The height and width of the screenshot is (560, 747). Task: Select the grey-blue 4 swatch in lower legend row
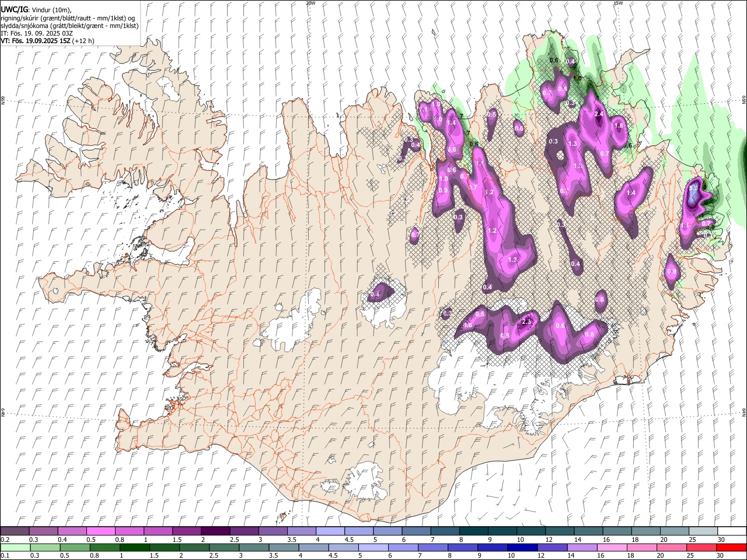pos(314,547)
